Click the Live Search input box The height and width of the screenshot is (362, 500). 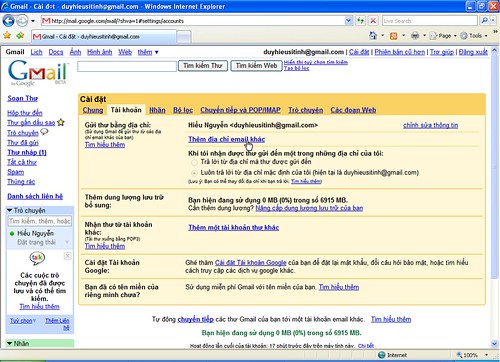[430, 21]
